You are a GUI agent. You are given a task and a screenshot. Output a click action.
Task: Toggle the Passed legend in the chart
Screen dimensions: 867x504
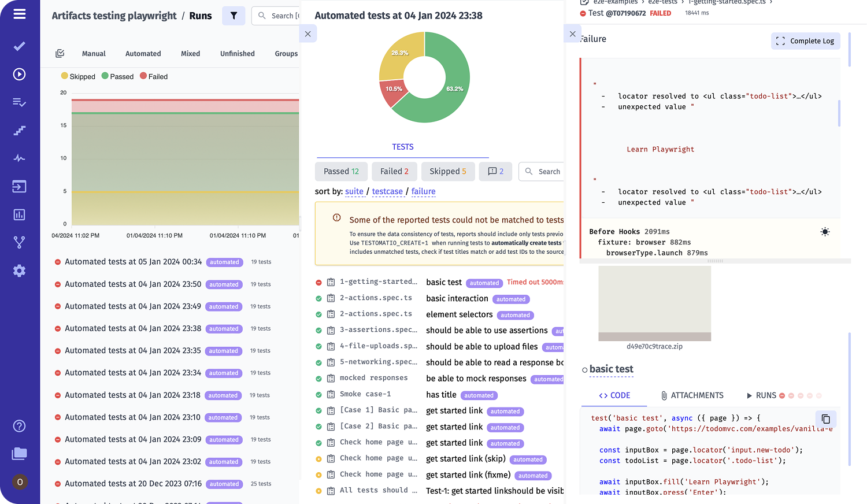tap(117, 76)
